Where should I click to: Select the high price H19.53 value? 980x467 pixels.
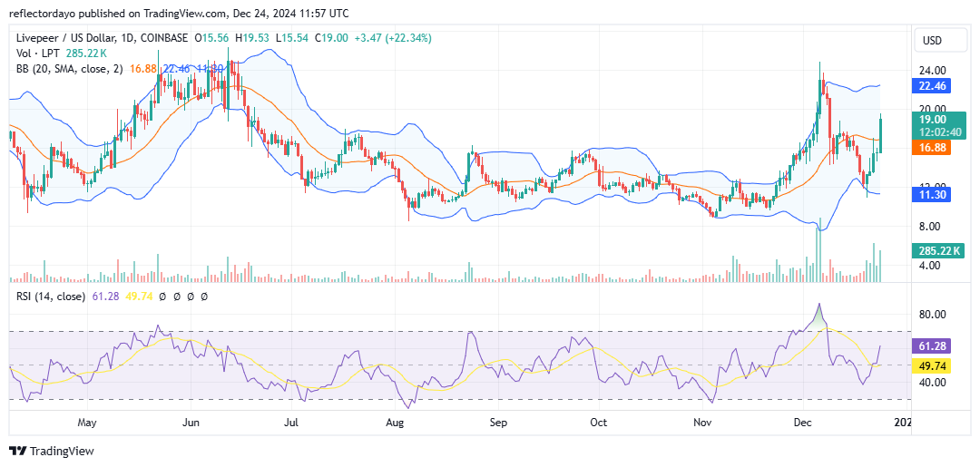[252, 38]
